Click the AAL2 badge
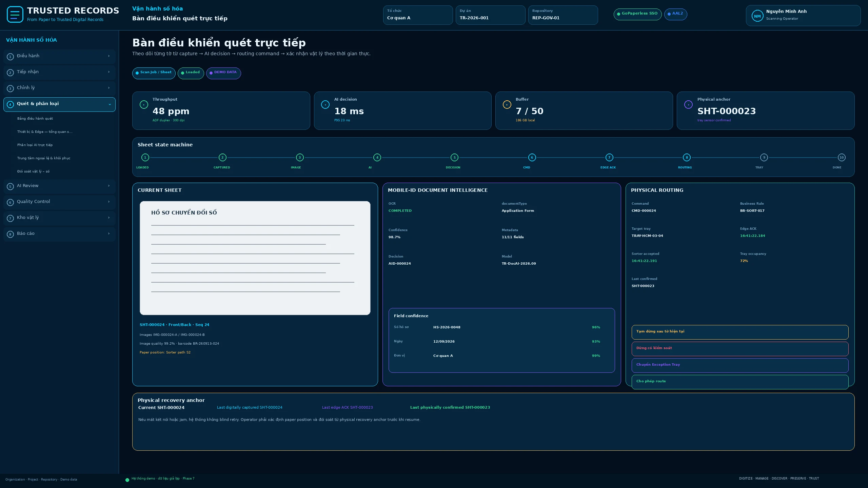868x488 pixels. tap(675, 14)
